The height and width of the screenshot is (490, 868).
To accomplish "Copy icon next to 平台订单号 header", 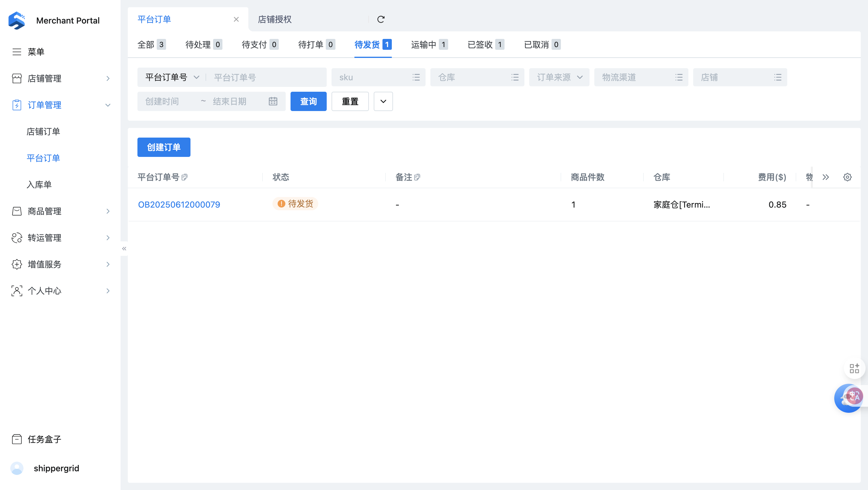I will click(x=184, y=177).
